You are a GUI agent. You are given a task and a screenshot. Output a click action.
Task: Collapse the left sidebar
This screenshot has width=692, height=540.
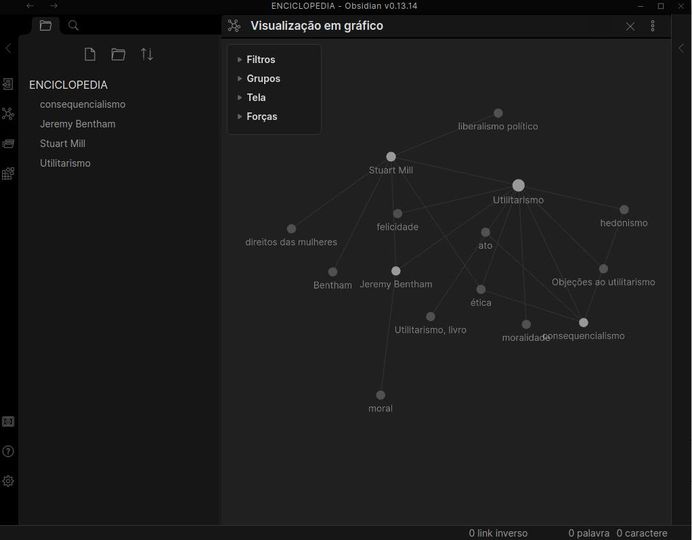coord(8,48)
